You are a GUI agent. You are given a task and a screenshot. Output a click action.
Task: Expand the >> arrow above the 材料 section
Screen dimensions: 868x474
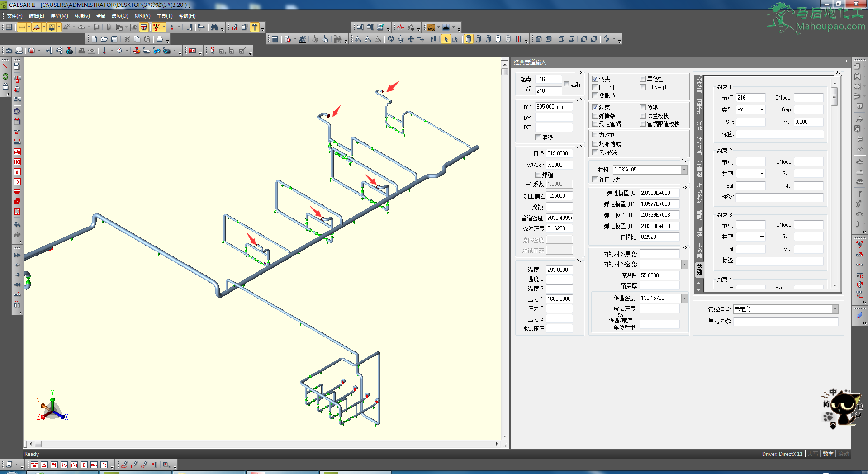[684, 161]
